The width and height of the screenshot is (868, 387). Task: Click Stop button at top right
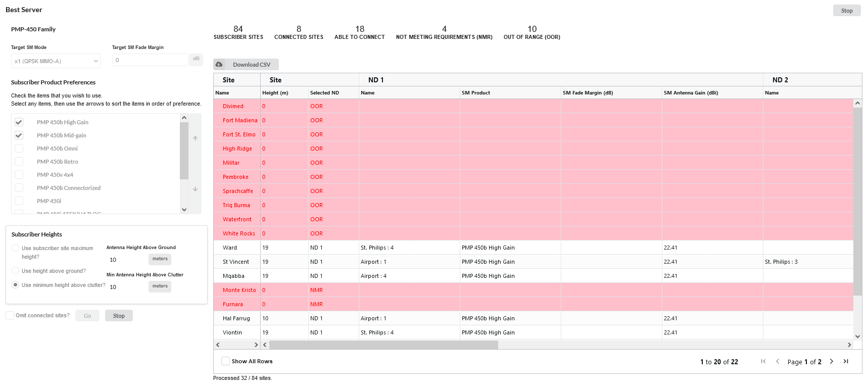point(847,11)
